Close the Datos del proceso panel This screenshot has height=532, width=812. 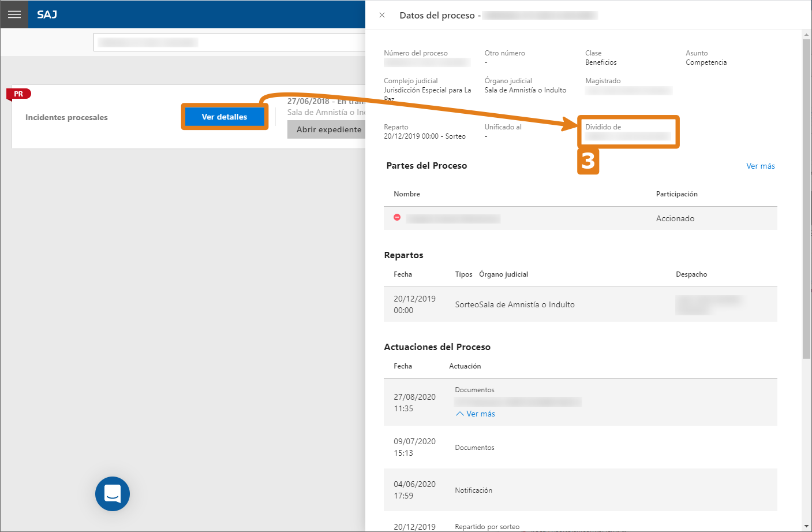pos(382,15)
